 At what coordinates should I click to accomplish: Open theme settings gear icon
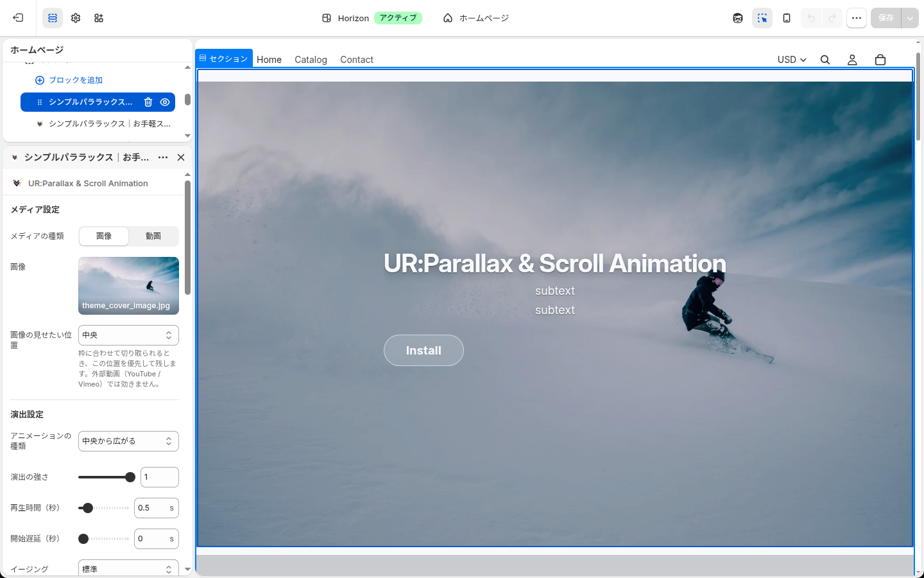pos(76,18)
